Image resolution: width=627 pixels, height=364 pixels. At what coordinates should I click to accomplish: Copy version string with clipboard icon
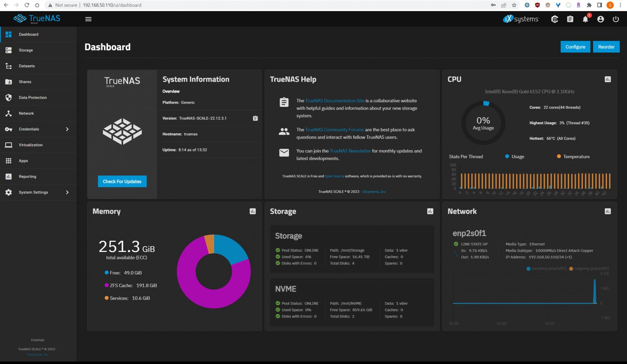click(x=255, y=118)
